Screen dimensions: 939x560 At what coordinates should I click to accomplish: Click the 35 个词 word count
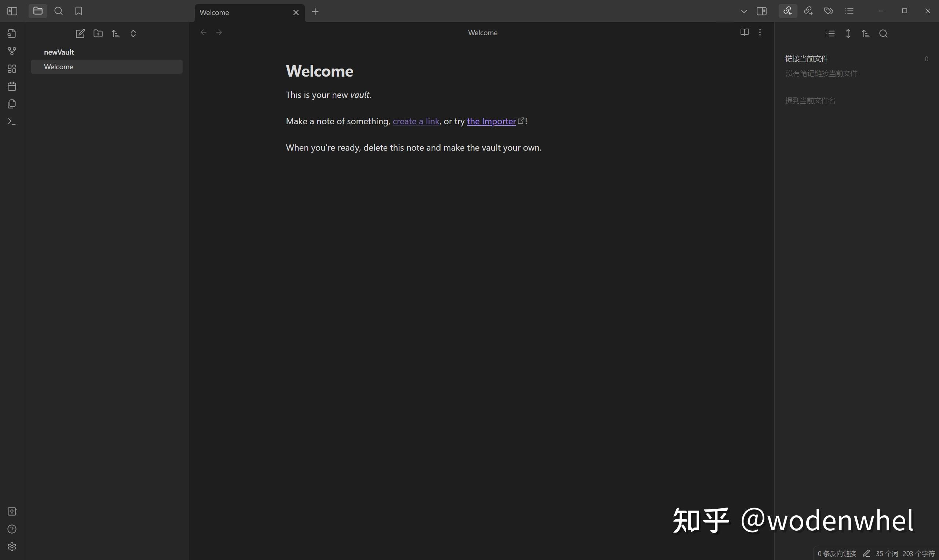[x=887, y=553]
